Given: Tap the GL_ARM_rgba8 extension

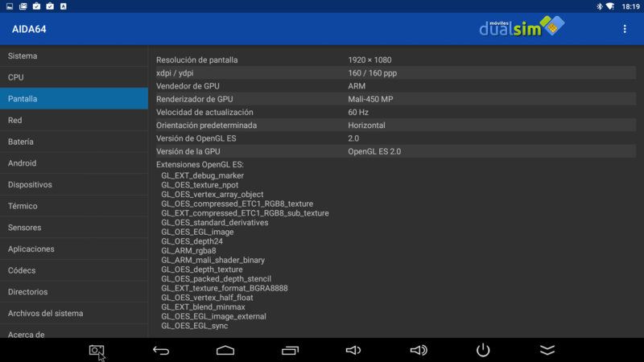Looking at the screenshot, I should pos(188,251).
